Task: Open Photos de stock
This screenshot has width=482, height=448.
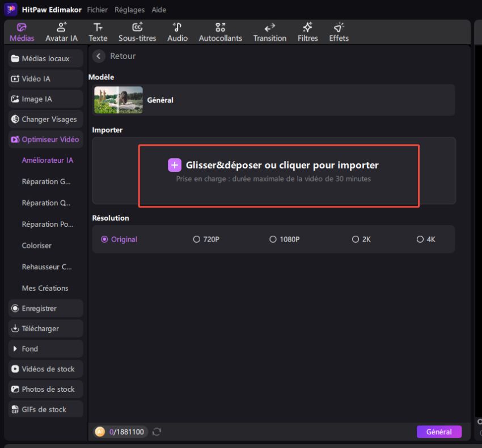Action: click(x=45, y=389)
